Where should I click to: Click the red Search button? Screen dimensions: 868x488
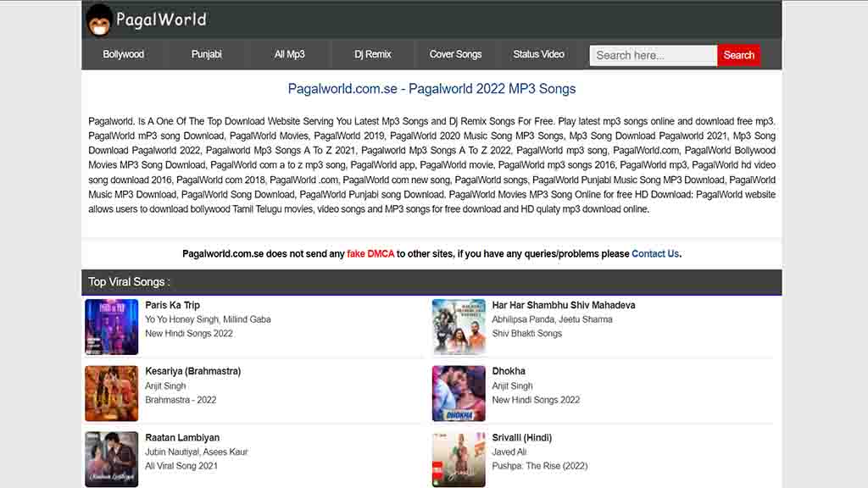click(738, 55)
